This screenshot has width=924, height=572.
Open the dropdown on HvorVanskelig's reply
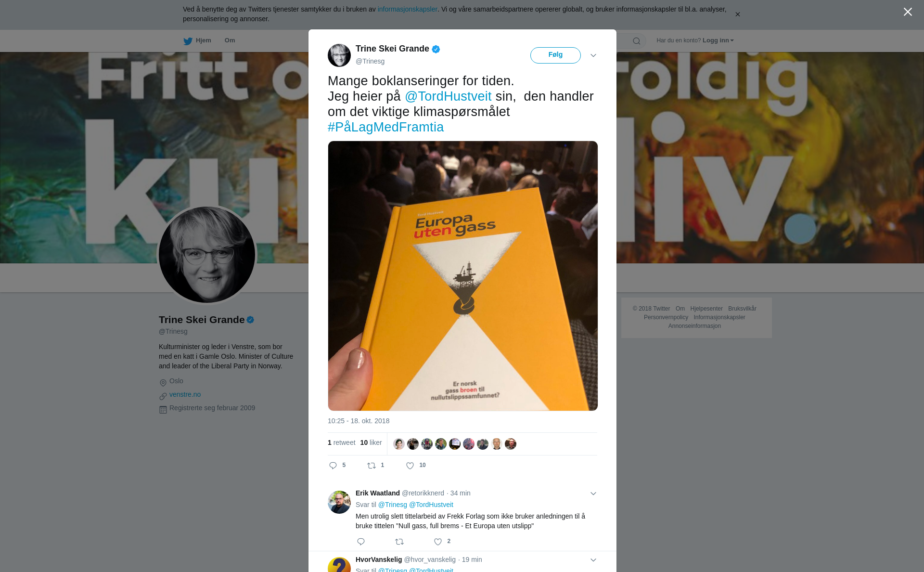coord(593,560)
